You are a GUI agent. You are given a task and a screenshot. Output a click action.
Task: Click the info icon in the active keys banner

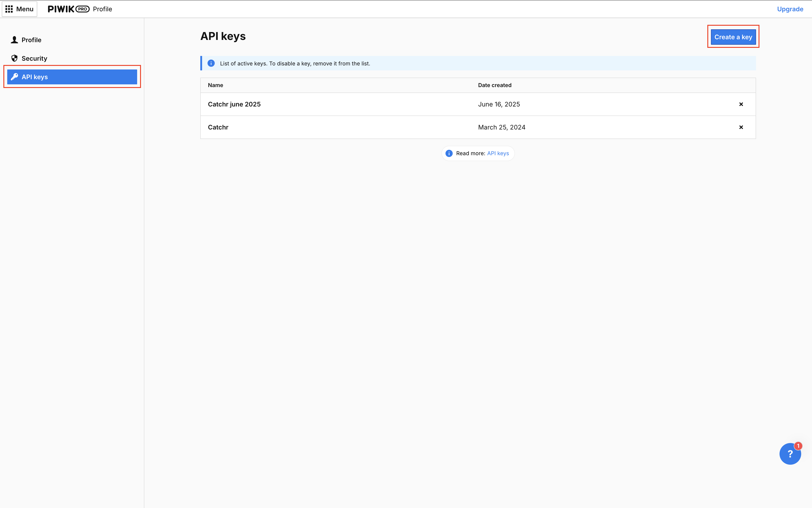coord(211,63)
